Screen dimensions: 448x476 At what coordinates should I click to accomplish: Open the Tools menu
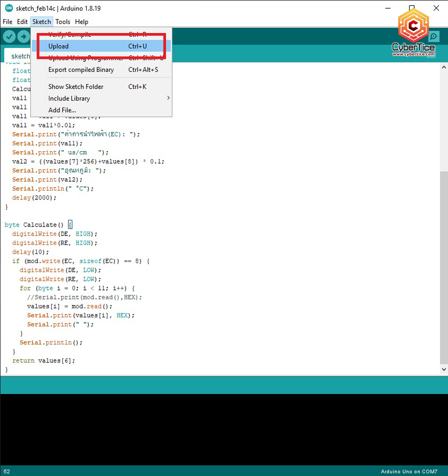63,22
